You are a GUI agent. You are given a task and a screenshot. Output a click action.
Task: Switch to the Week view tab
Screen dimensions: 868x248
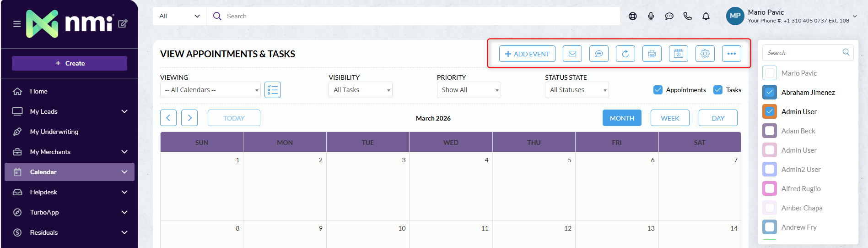tap(670, 118)
